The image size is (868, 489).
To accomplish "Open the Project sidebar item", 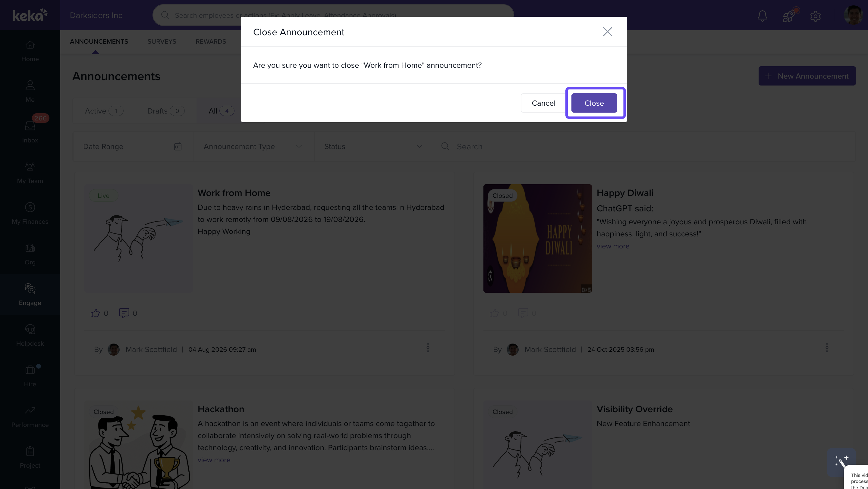I will click(30, 457).
